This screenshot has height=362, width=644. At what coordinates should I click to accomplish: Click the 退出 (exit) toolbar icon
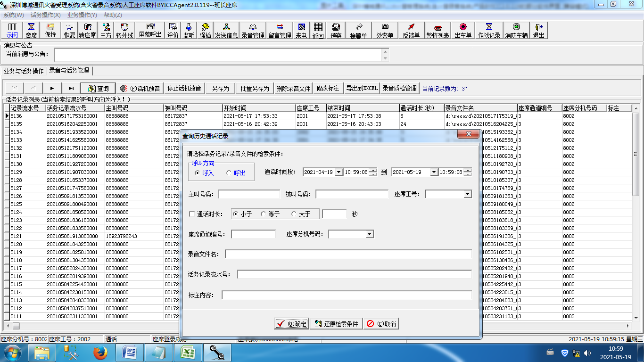point(538,31)
